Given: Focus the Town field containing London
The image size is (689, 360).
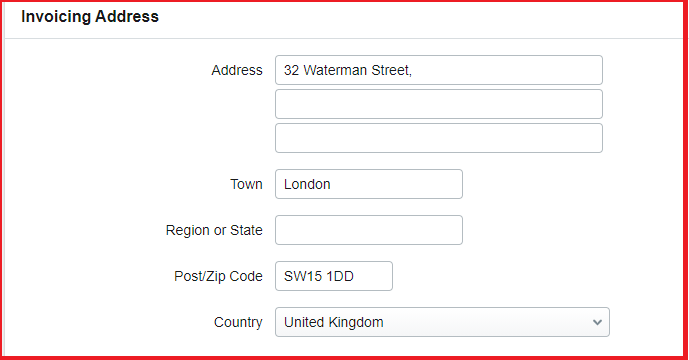Looking at the screenshot, I should tap(369, 184).
